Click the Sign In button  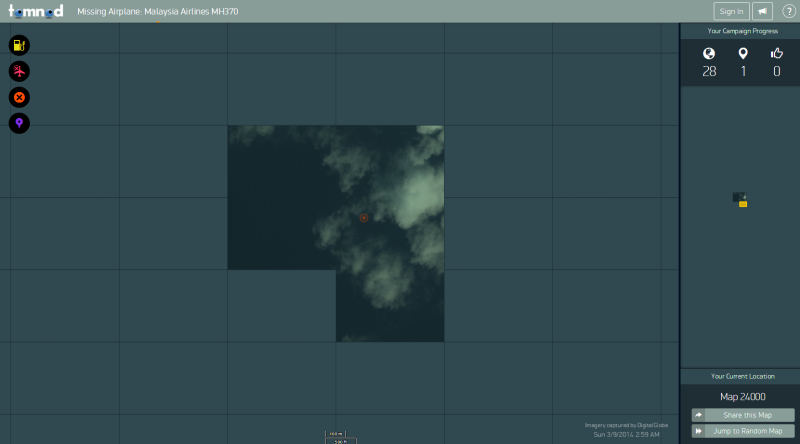(x=731, y=11)
